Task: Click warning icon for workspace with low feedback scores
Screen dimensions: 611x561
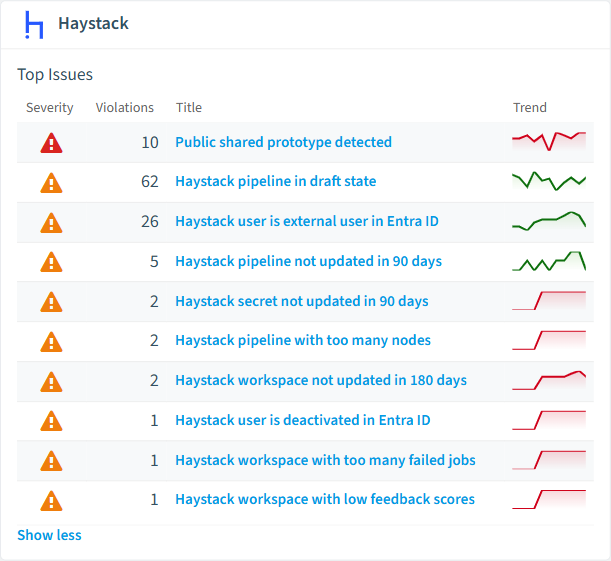Action: click(51, 501)
